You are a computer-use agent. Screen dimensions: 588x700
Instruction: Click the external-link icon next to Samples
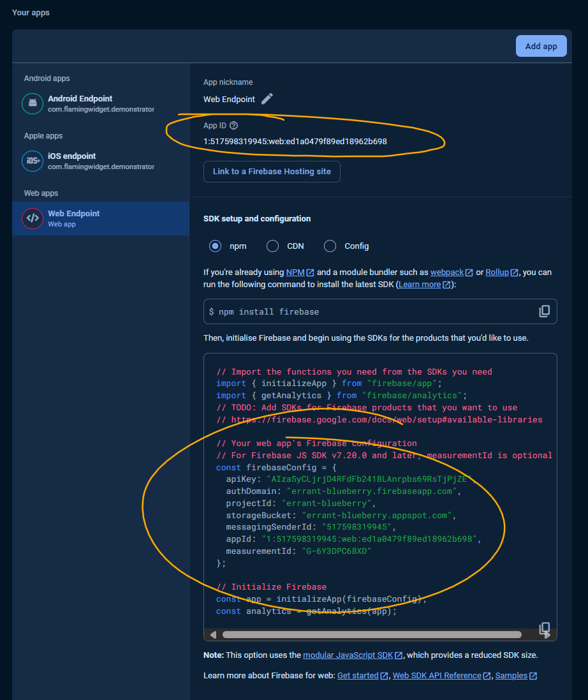tap(533, 676)
